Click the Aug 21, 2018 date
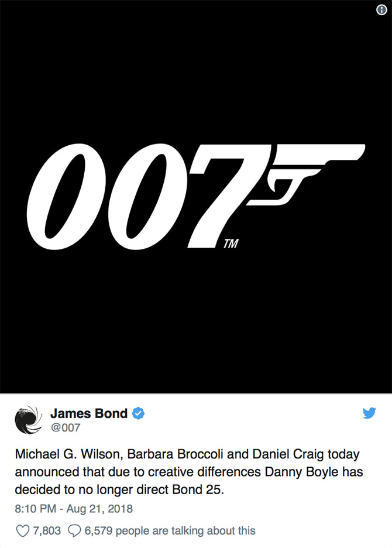Screen dimensions: 392x548 click(99, 509)
